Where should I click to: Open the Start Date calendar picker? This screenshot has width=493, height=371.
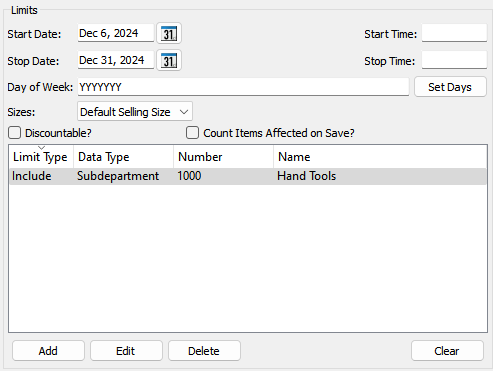pos(169,33)
